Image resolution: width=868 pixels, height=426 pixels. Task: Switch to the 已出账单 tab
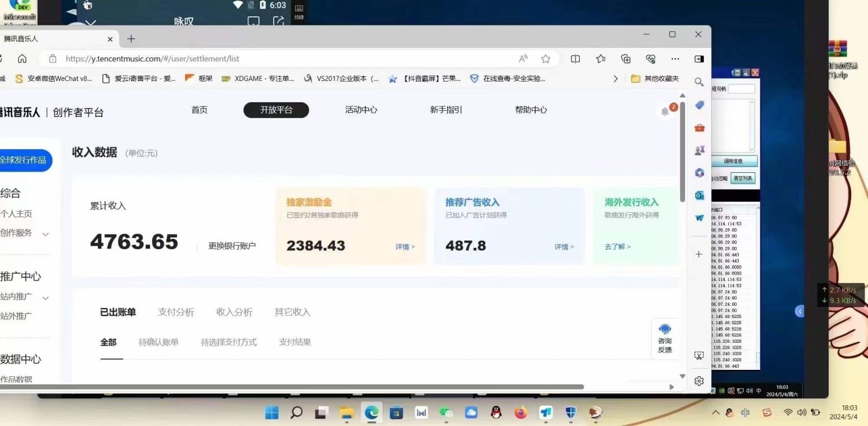(118, 312)
